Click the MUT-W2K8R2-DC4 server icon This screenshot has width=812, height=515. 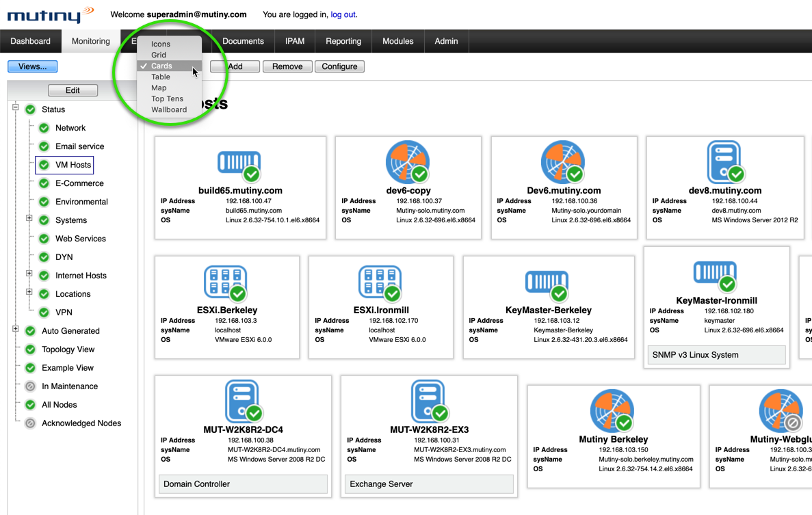point(244,401)
